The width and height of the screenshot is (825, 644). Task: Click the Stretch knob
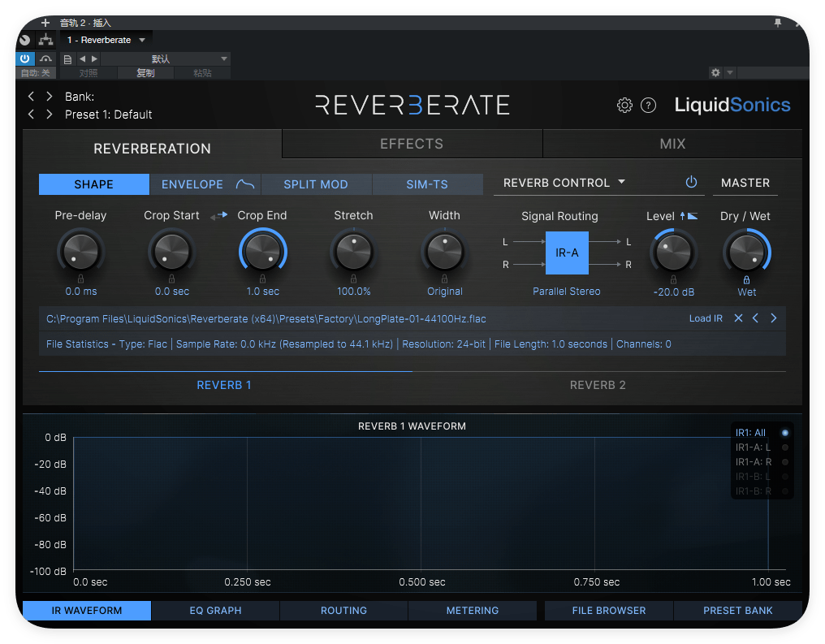(353, 251)
